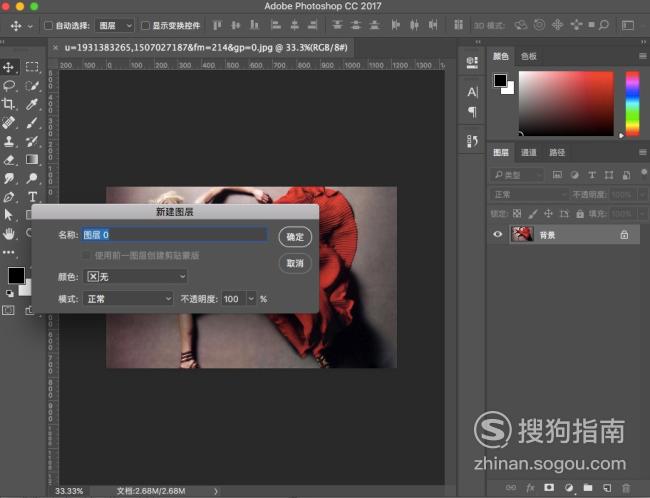Toggle the lock transparent pixels button
Screen dimensions: 650x498
pyautogui.click(x=517, y=214)
